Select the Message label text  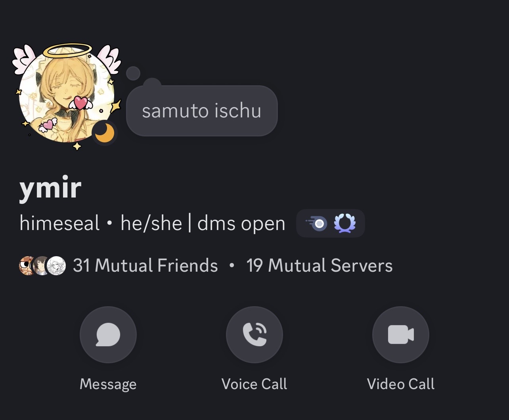(x=108, y=384)
